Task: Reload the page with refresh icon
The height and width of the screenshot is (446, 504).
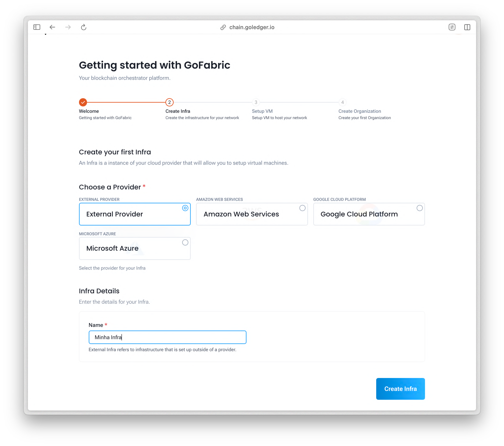Action: click(84, 27)
